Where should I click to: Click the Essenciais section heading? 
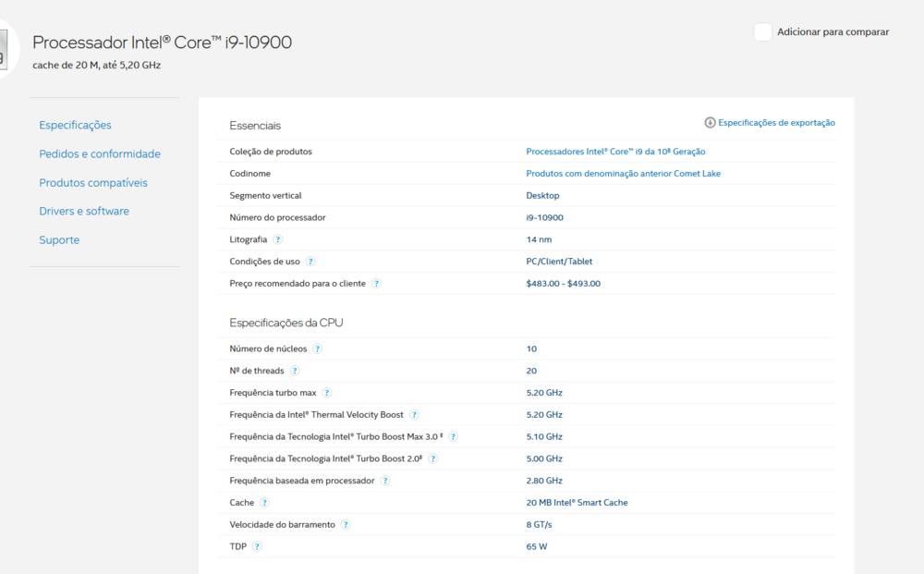[255, 126]
